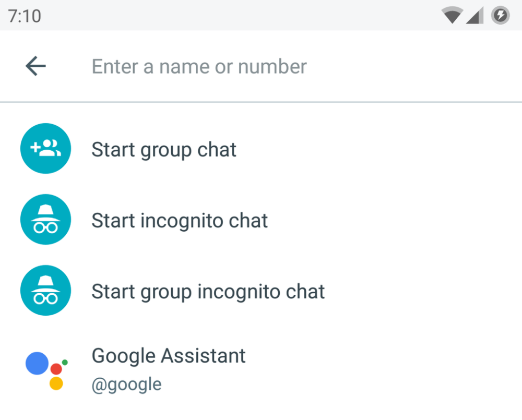The image size is (522, 420).
Task: Tap the @google handle text
Action: pyautogui.click(x=126, y=385)
